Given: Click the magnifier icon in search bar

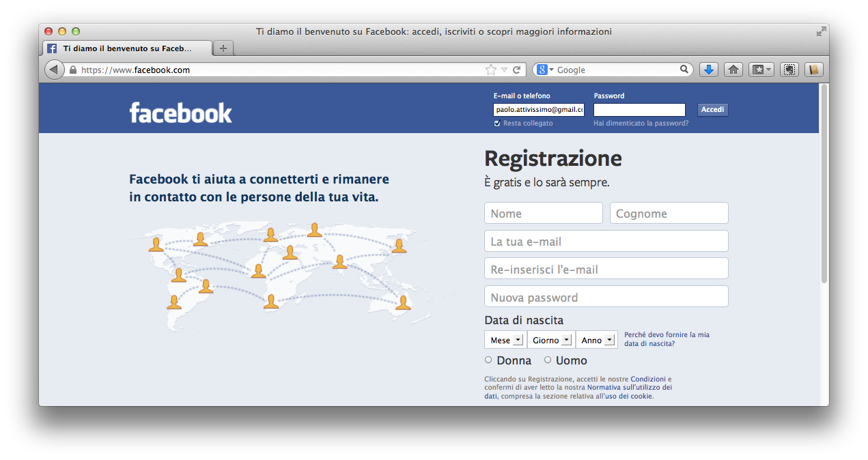Looking at the screenshot, I should click(684, 70).
